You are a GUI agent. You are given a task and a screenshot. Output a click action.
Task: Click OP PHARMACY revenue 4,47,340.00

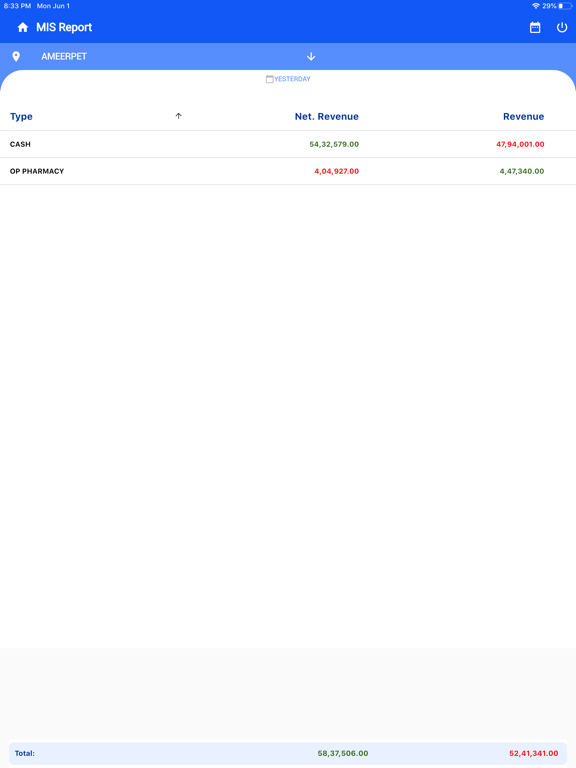pyautogui.click(x=522, y=171)
